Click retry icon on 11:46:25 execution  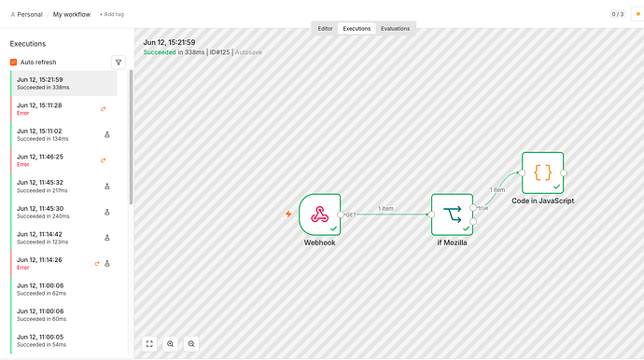click(103, 160)
